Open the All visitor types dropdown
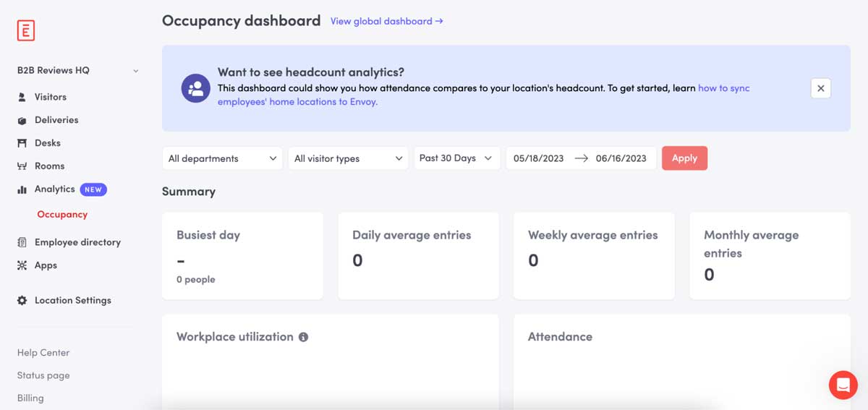Screen dimensions: 868x410 [348, 158]
